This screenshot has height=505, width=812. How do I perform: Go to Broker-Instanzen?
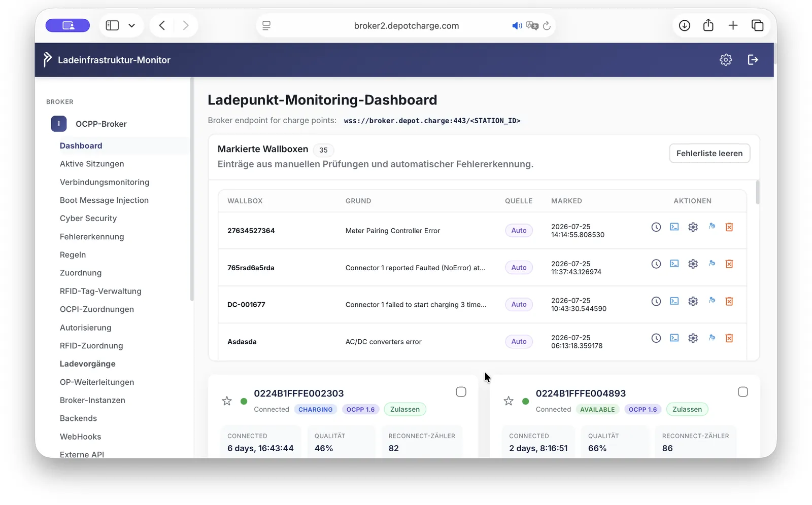click(92, 401)
